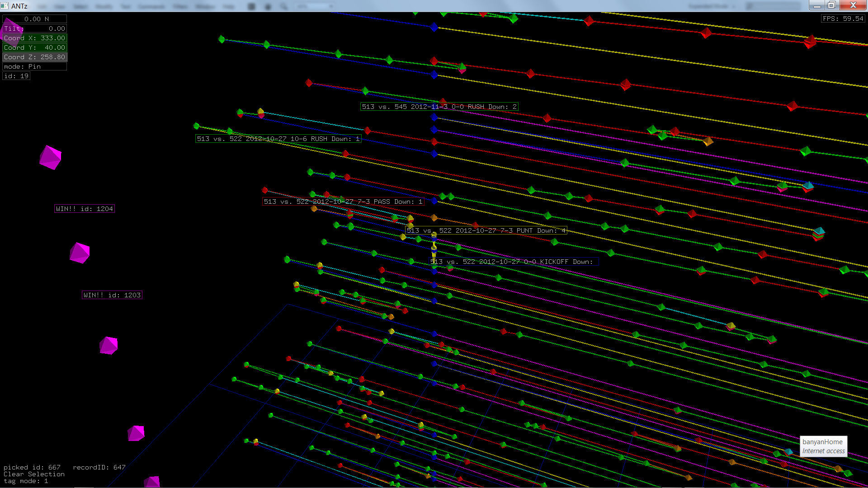868x488 pixels.
Task: Click the magenta node beside WIN!! id: 1204
Action: (80, 253)
